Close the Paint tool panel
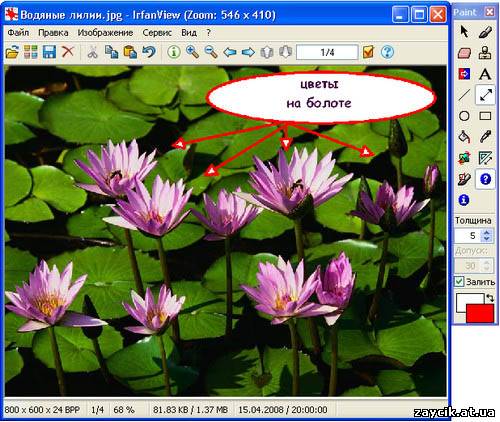Image resolution: width=500 pixels, height=422 pixels. [x=490, y=12]
